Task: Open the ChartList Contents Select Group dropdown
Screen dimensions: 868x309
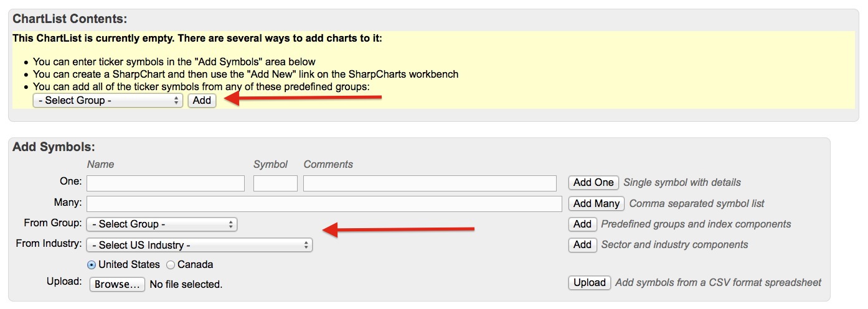Action: coord(108,100)
